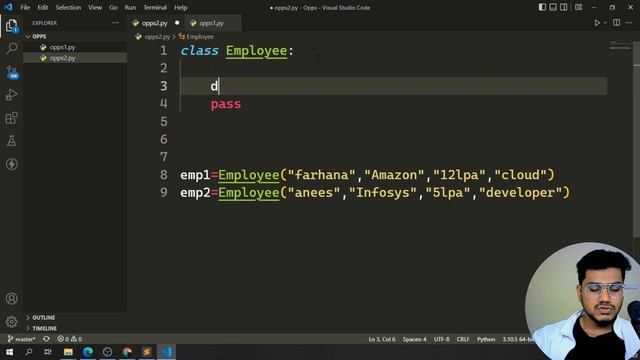
Task: Open Sublime Text from the taskbar
Action: click(x=147, y=352)
